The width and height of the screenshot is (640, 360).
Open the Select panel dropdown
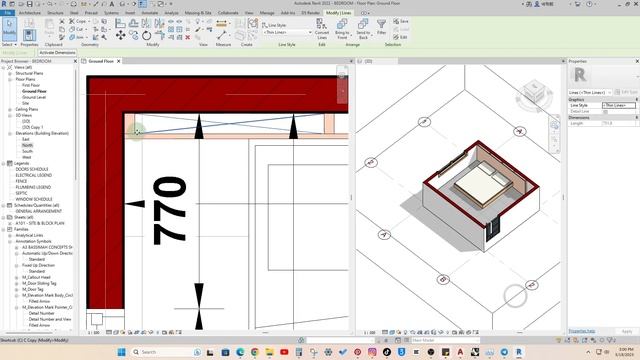tap(9, 44)
